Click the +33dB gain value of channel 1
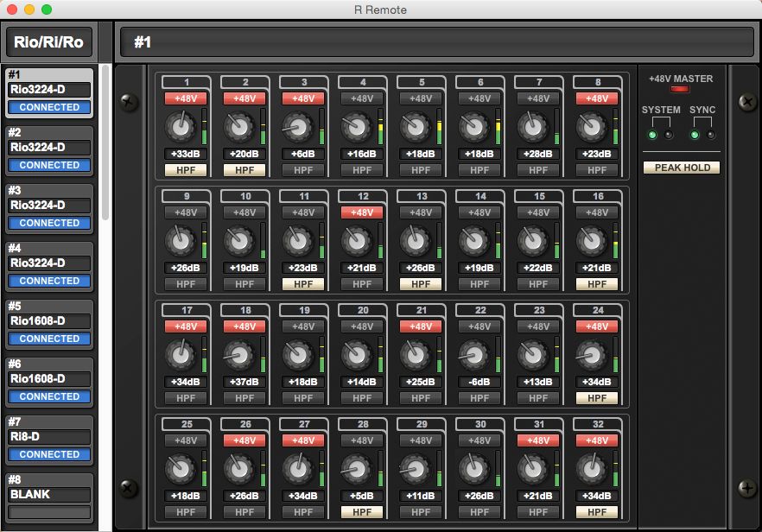This screenshot has height=532, width=762. 186,154
